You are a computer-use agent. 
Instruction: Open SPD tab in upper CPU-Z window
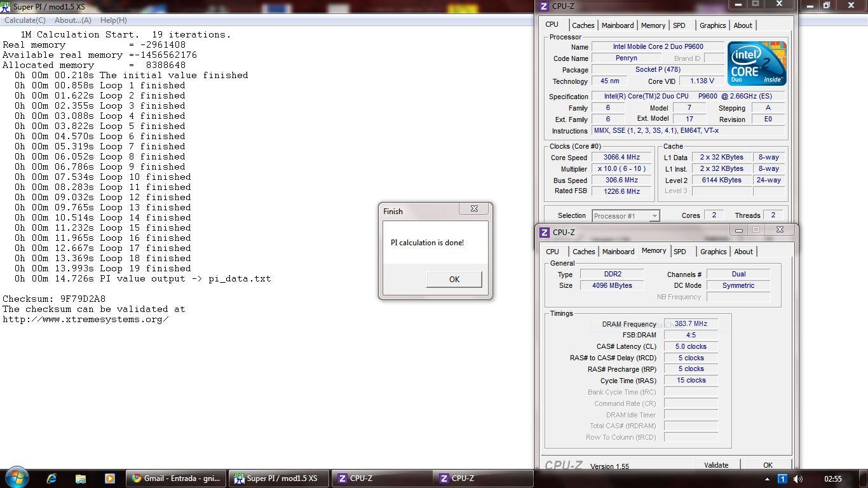point(679,25)
